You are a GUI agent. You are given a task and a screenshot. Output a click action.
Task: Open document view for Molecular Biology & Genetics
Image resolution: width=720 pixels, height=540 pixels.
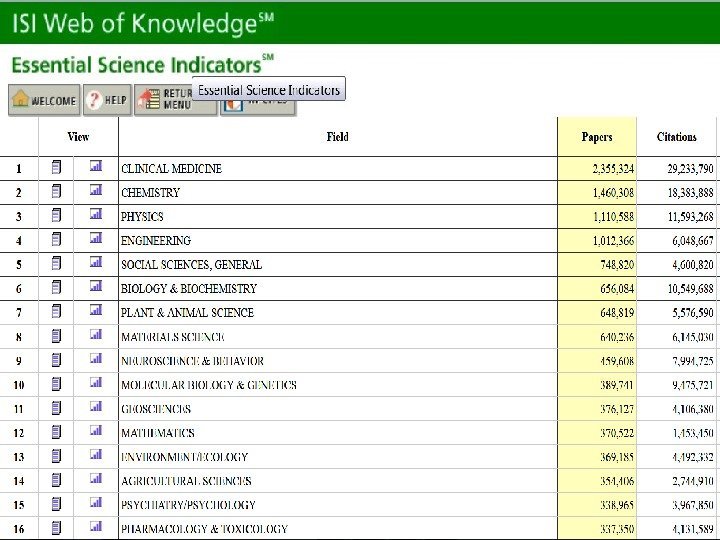coord(56,383)
